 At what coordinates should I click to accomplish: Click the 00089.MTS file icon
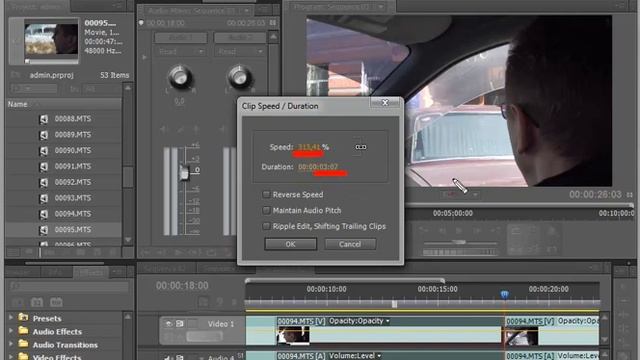tap(44, 135)
